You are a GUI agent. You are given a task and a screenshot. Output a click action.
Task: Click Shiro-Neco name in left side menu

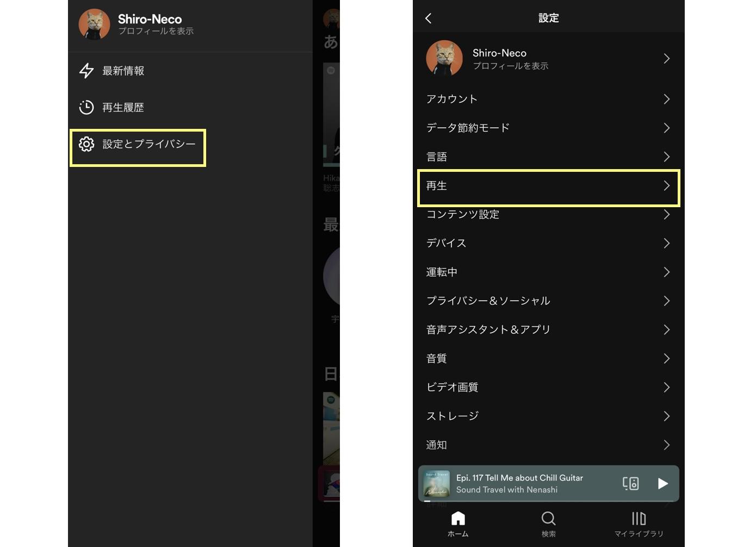tap(150, 19)
